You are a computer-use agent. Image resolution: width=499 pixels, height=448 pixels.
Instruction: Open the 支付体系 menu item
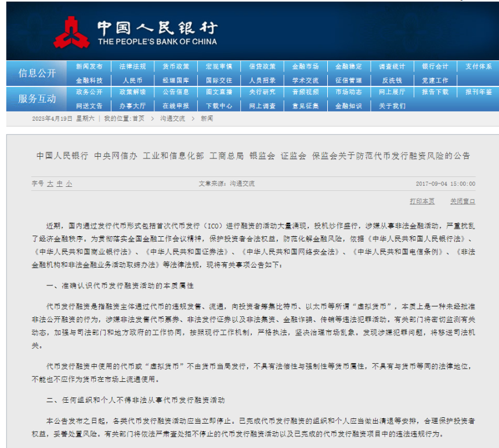479,67
